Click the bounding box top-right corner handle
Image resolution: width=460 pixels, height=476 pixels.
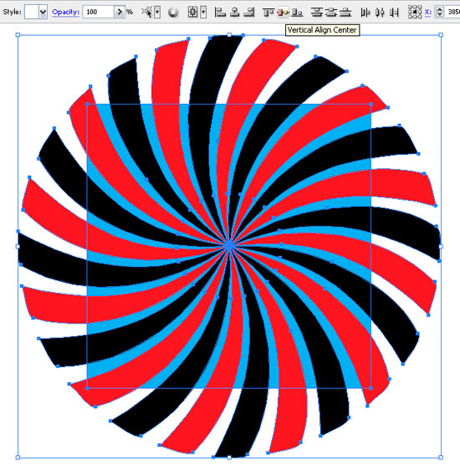click(441, 35)
